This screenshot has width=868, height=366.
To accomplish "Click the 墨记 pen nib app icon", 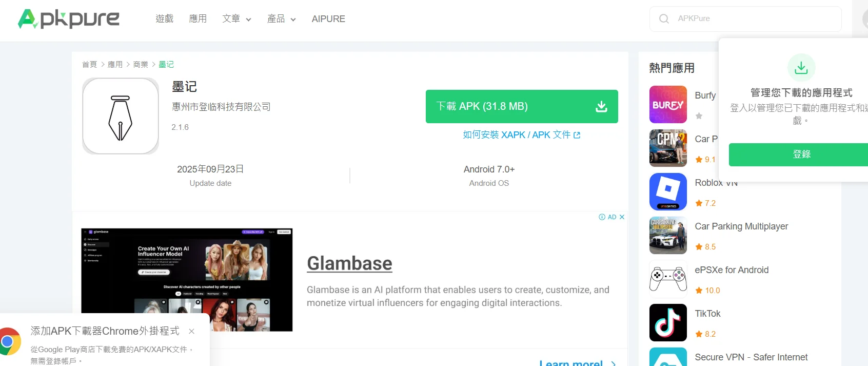I will (121, 116).
